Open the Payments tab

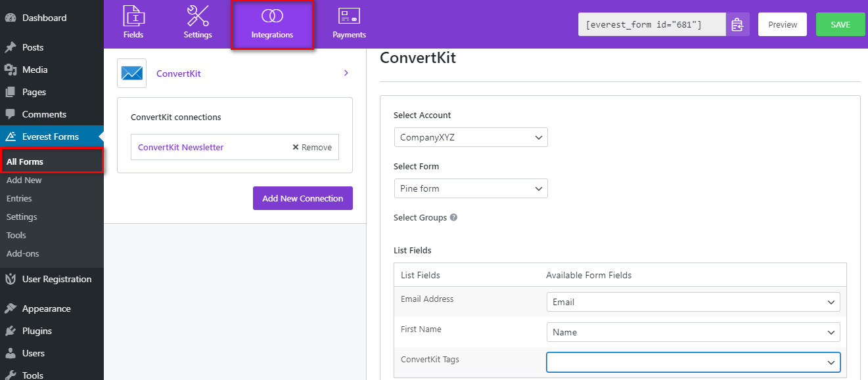(349, 22)
